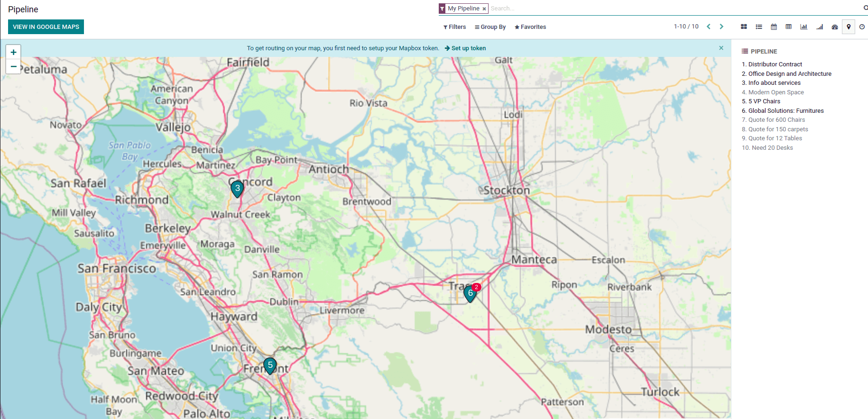Click map marker 6 at Tracy
868x419 pixels.
coord(470,293)
